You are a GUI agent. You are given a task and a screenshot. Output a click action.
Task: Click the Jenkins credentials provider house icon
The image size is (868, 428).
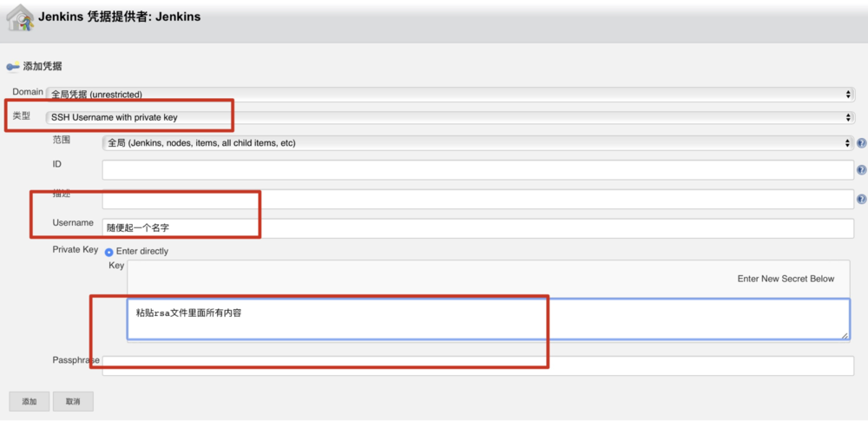click(x=20, y=17)
